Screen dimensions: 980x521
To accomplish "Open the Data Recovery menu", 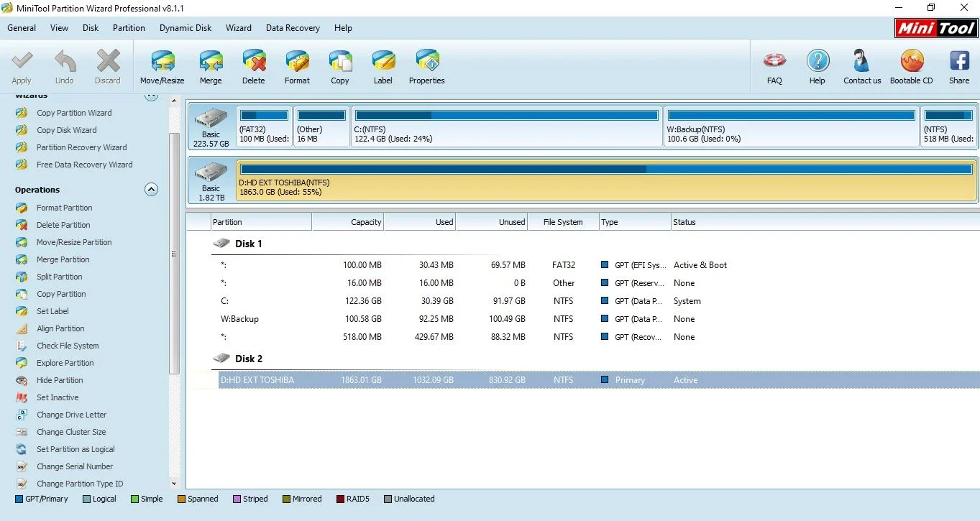I will tap(293, 28).
